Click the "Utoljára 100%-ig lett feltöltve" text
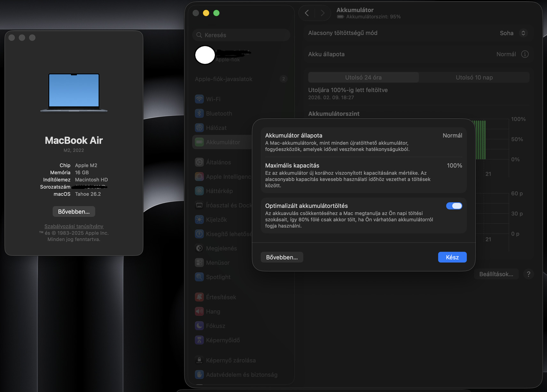The width and height of the screenshot is (547, 392). pos(348,90)
